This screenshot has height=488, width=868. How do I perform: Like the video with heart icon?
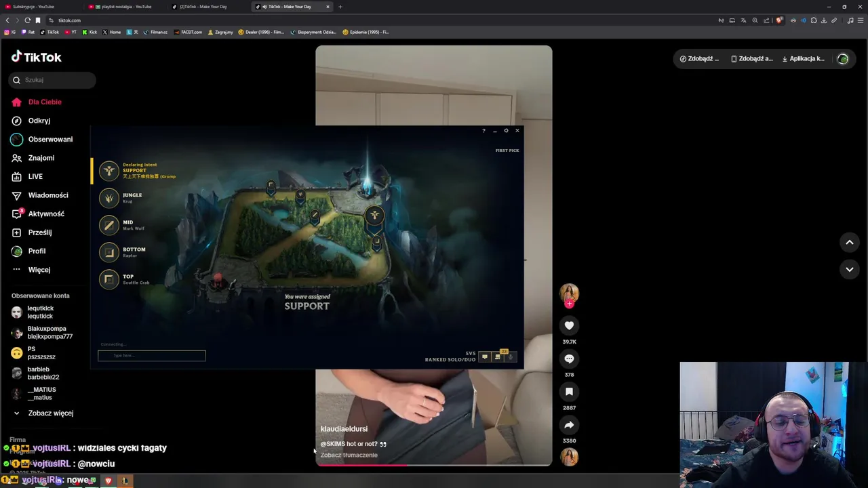569,325
